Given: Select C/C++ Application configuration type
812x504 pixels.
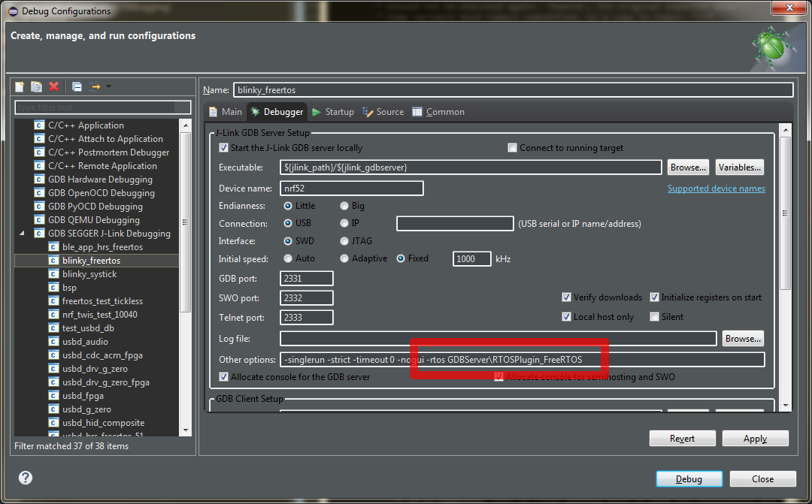Looking at the screenshot, I should (x=86, y=125).
